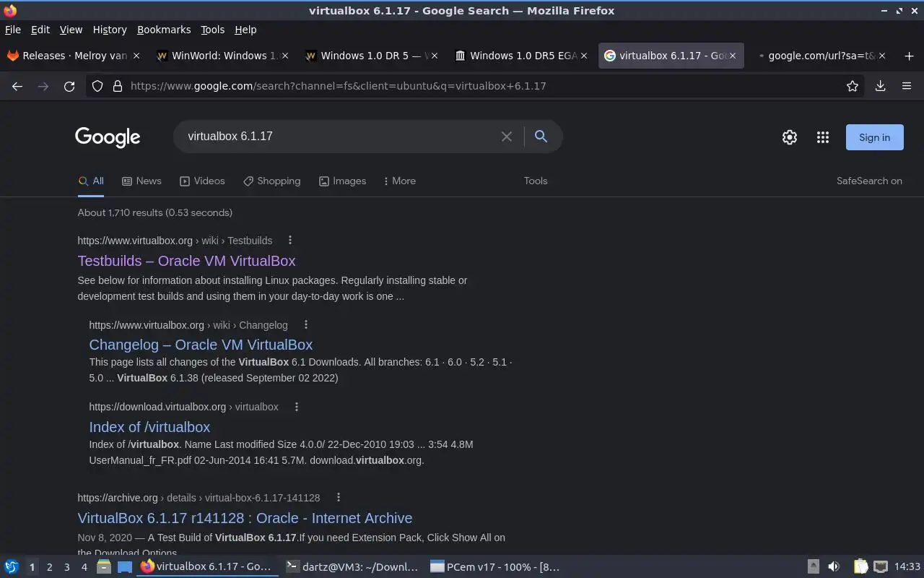Open the History menu
Image resolution: width=924 pixels, height=578 pixels.
pyautogui.click(x=110, y=30)
